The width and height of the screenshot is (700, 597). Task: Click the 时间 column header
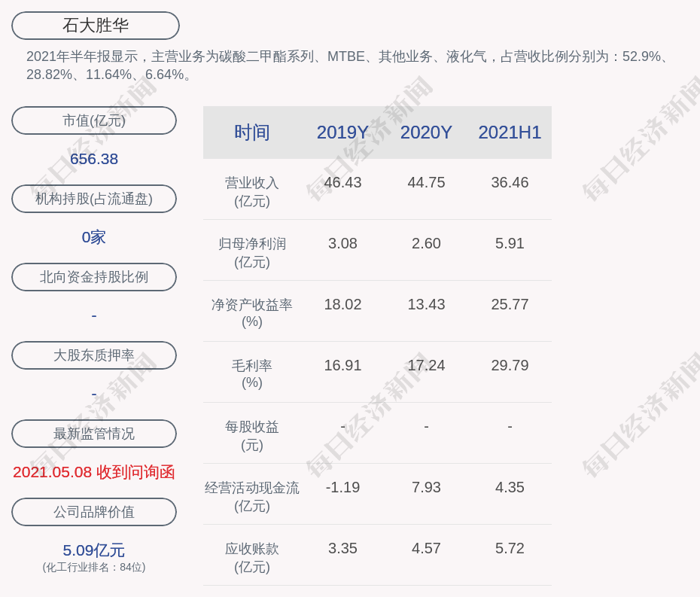click(x=251, y=132)
